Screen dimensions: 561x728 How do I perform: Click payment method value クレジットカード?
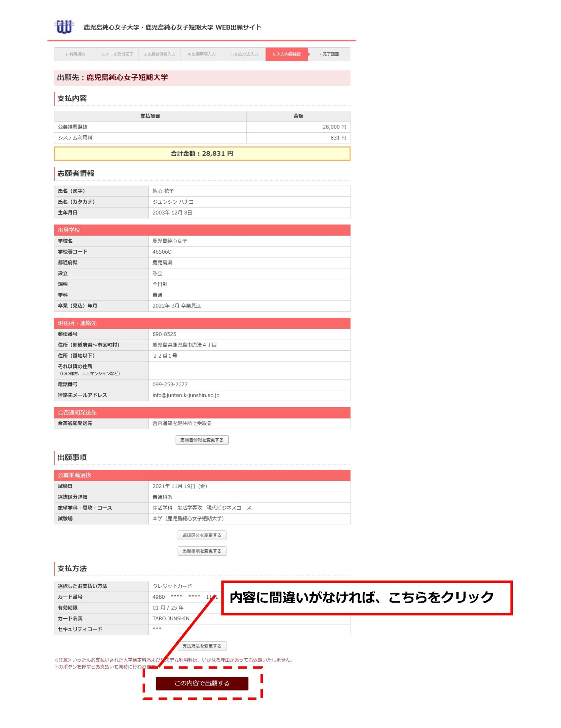[172, 586]
